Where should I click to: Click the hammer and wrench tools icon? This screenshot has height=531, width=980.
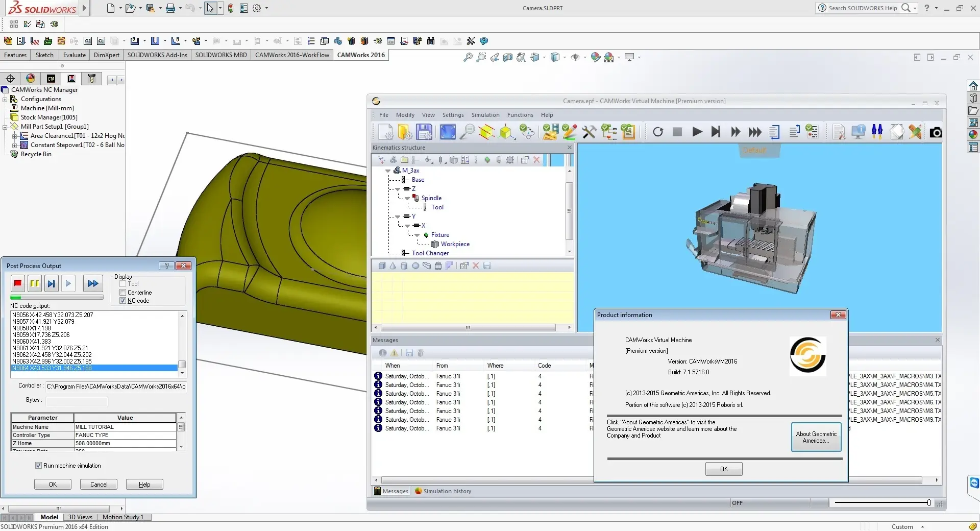589,132
